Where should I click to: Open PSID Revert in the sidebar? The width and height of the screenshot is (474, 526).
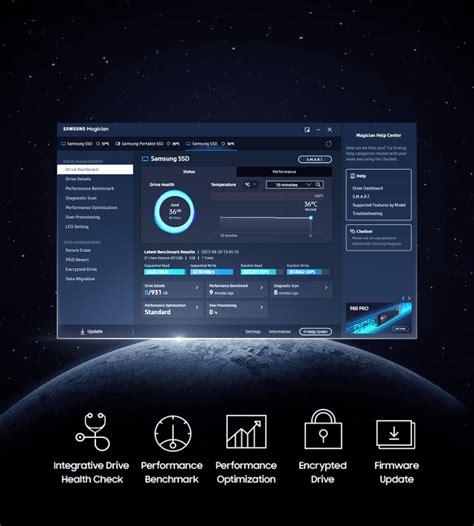pyautogui.click(x=77, y=260)
